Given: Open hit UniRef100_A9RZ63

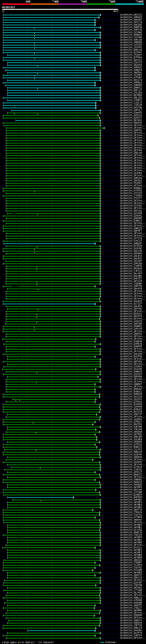Looking at the screenshot, I should 131,17.
